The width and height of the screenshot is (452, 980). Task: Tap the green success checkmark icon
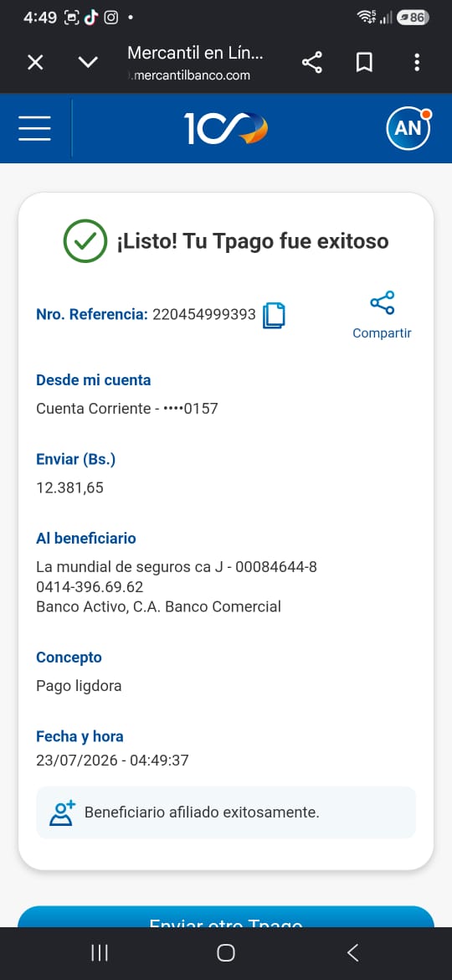click(85, 240)
